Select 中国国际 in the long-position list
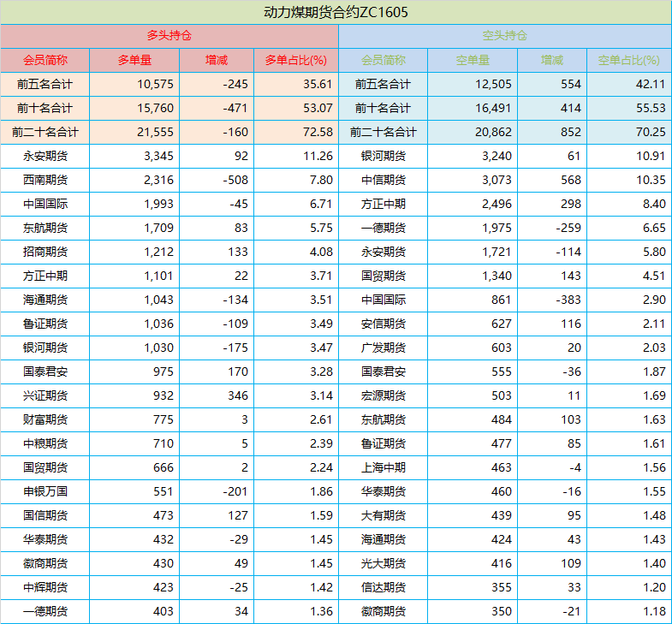This screenshot has width=672, height=624. pyautogui.click(x=45, y=204)
